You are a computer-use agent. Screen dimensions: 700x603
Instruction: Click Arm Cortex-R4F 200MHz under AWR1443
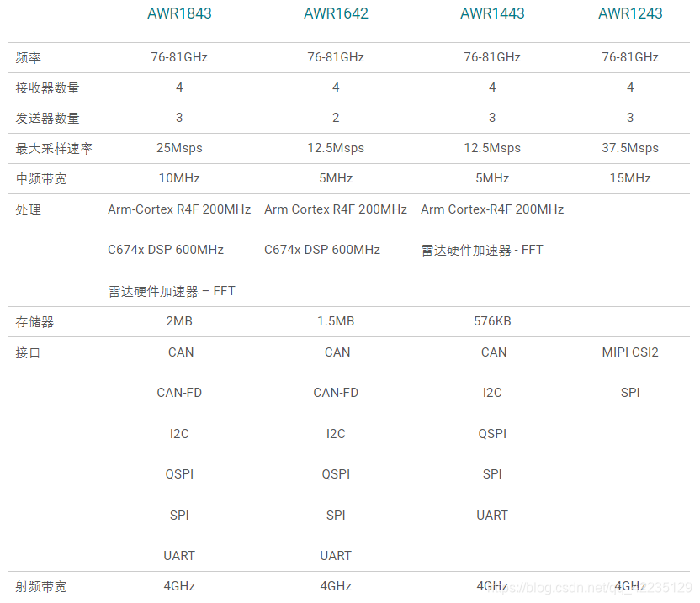coord(492,209)
